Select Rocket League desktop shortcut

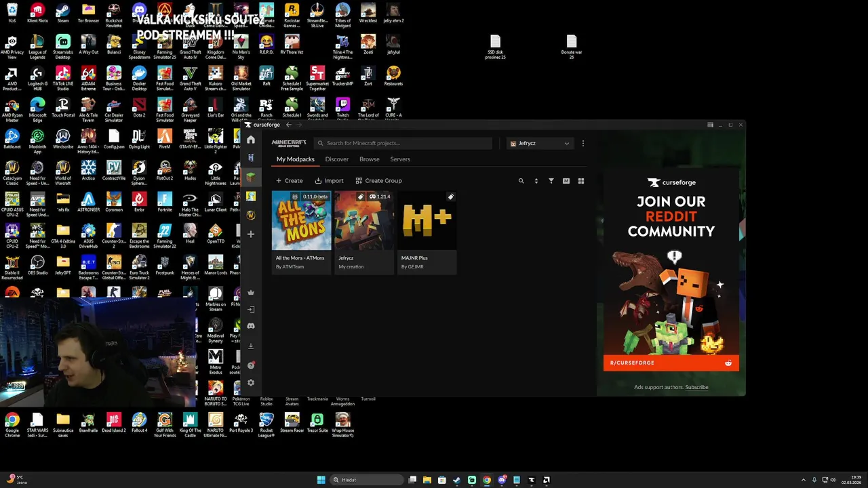click(x=267, y=424)
